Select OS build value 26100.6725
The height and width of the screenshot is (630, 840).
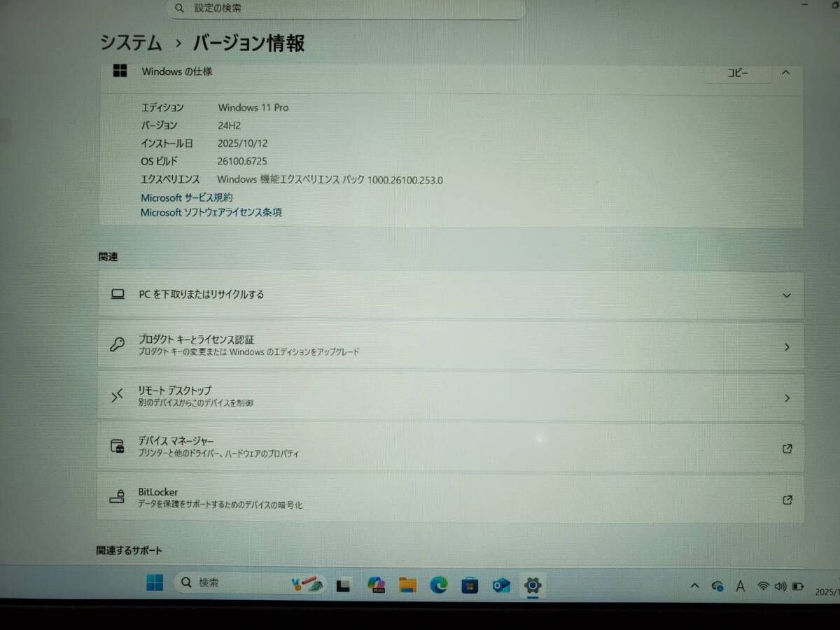(241, 162)
